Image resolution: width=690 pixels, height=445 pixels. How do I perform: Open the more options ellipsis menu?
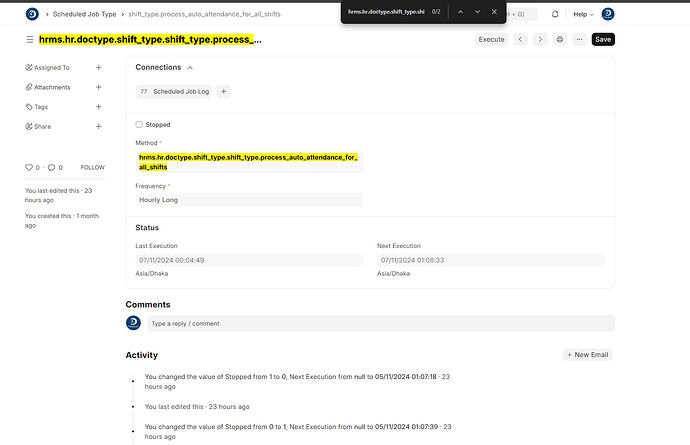pos(579,39)
